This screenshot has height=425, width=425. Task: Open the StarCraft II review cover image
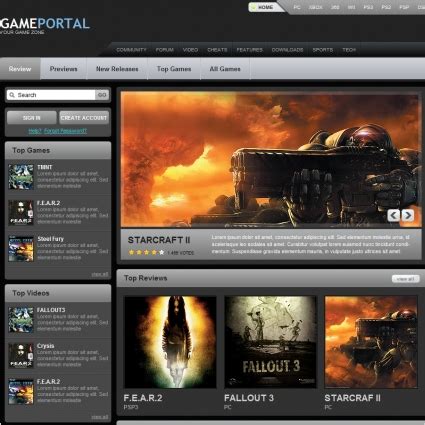(371, 342)
